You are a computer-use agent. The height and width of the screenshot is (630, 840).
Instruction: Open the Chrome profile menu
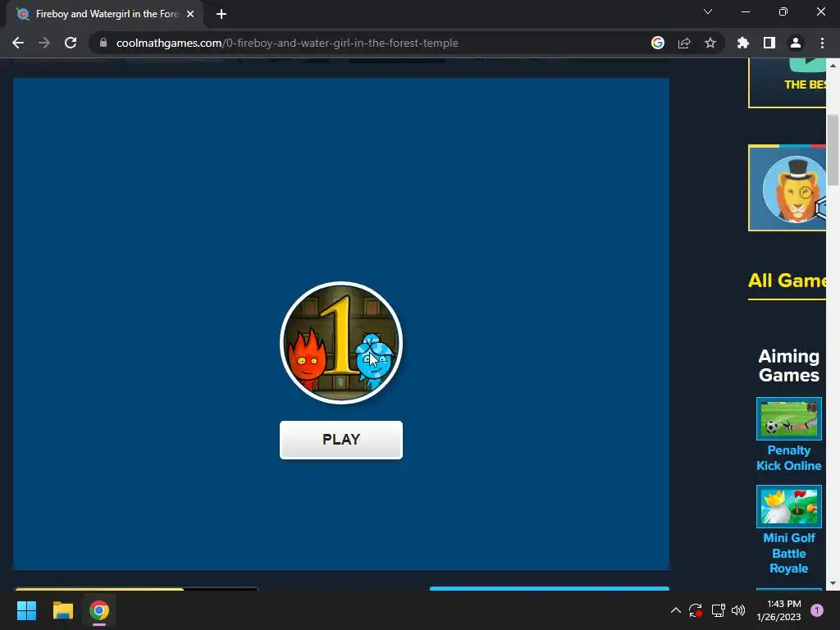pos(796,43)
